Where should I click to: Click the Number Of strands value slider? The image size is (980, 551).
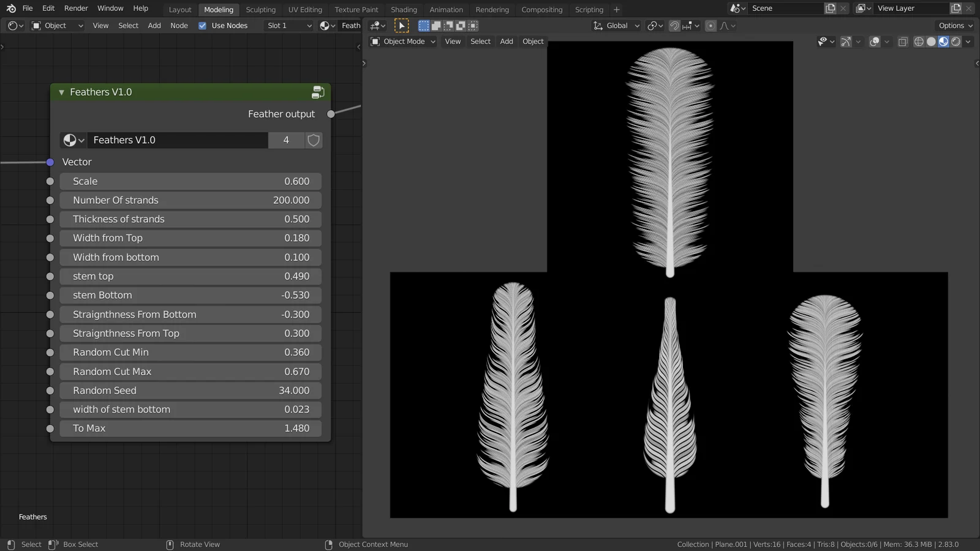[190, 200]
